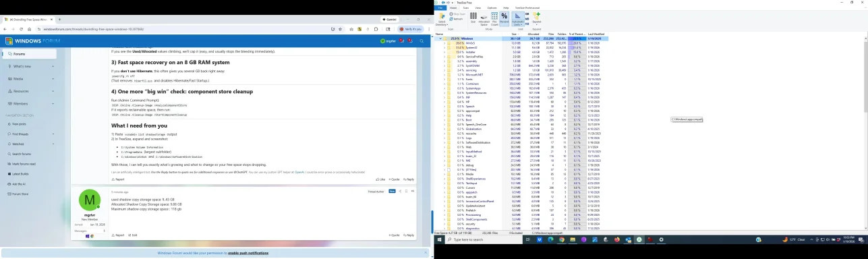Open Options tab in TreeSize
Viewport: 868px width, 259px height.
click(x=492, y=7)
